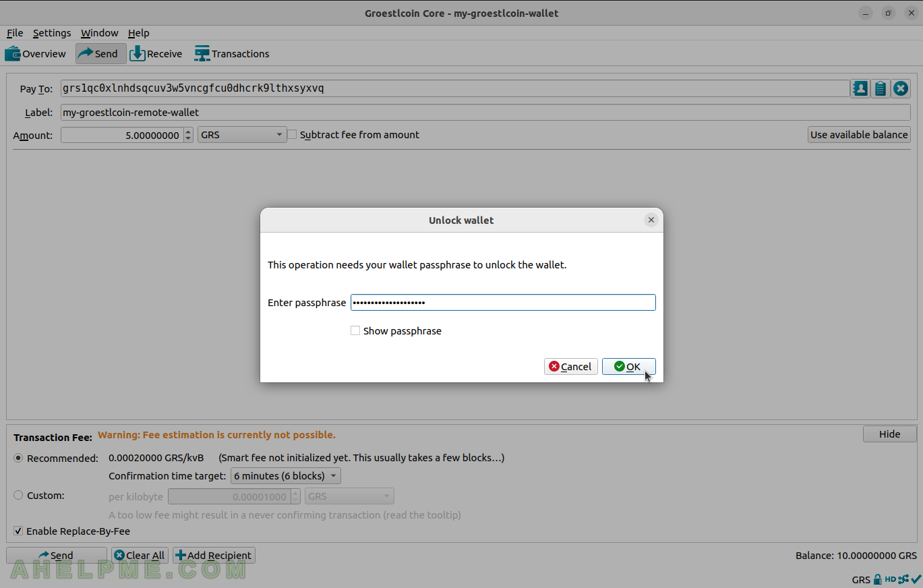This screenshot has height=588, width=923.
Task: Clear the Pay To recipient entry icon
Action: [901, 88]
